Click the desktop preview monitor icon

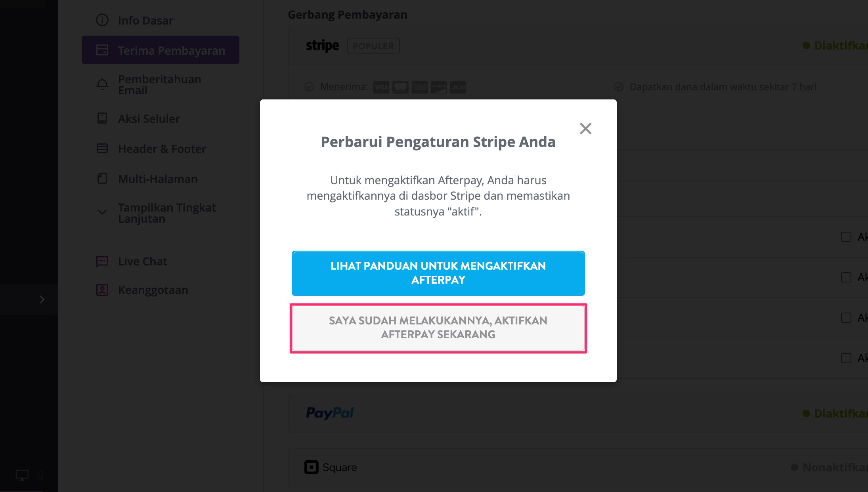(x=22, y=475)
